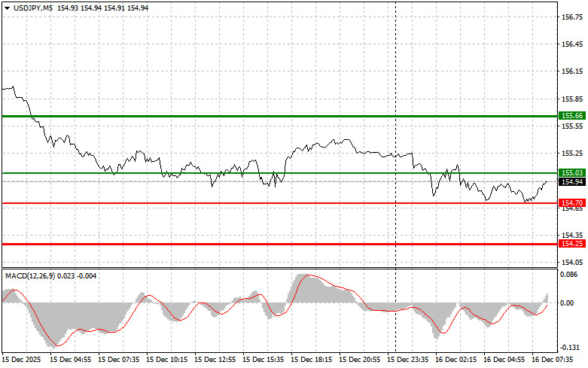Viewport: 588px width, 368px height.
Task: Click MACD values 0.023 -0.004
Action: tap(78, 276)
